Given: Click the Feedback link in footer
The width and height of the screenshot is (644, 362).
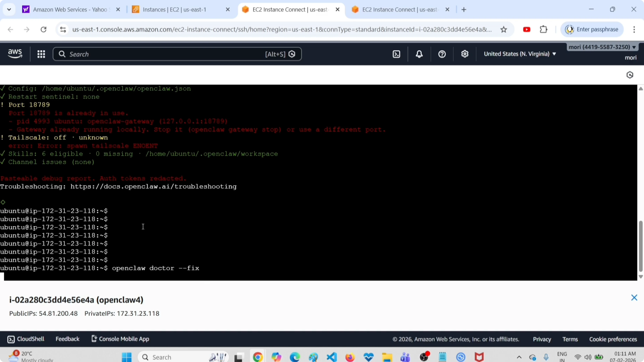Looking at the screenshot, I should pyautogui.click(x=67, y=339).
